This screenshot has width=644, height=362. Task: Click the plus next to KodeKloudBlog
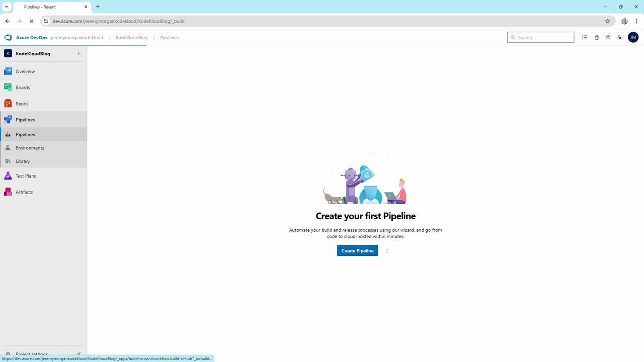click(78, 53)
